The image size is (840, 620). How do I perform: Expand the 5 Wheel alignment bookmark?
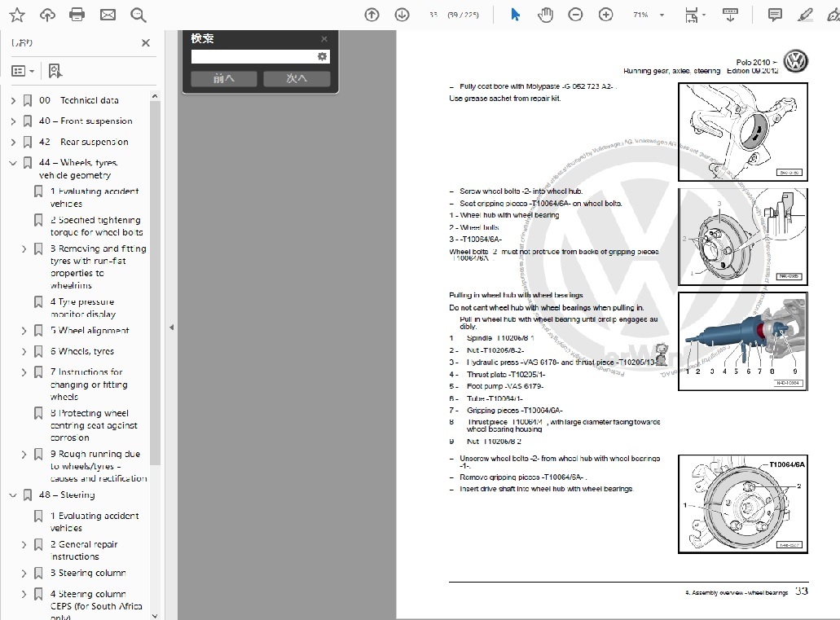click(x=24, y=331)
